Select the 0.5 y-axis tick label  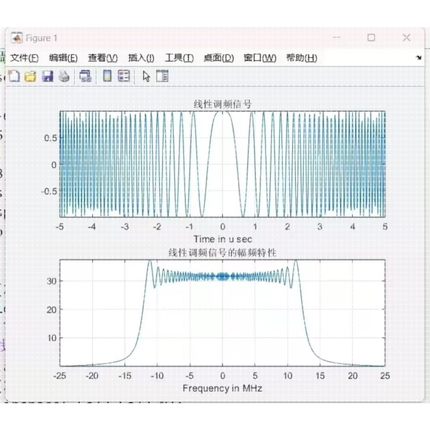click(50, 138)
